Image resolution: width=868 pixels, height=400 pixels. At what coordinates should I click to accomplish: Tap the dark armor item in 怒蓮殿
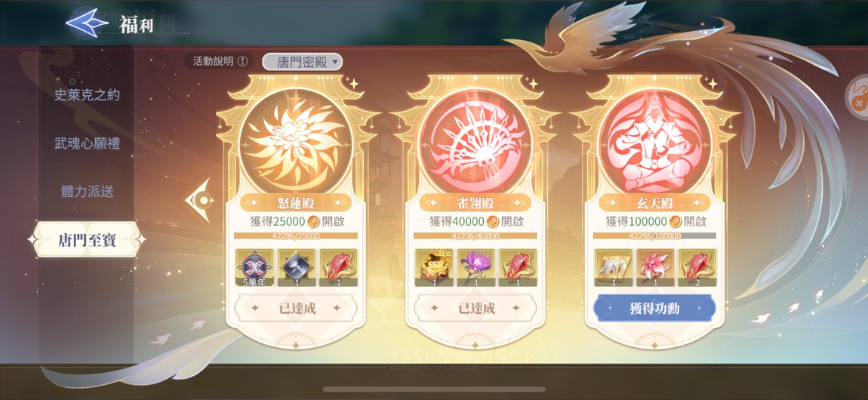coord(297,268)
